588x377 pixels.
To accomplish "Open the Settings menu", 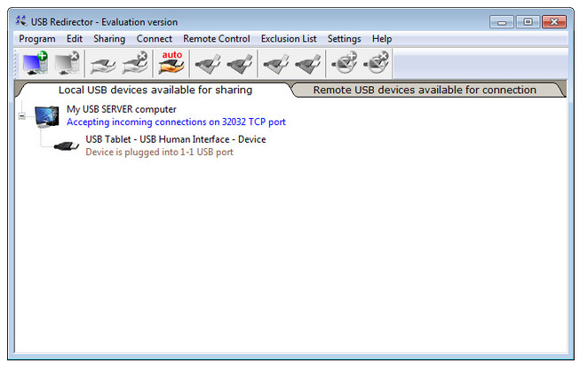I will click(x=344, y=39).
